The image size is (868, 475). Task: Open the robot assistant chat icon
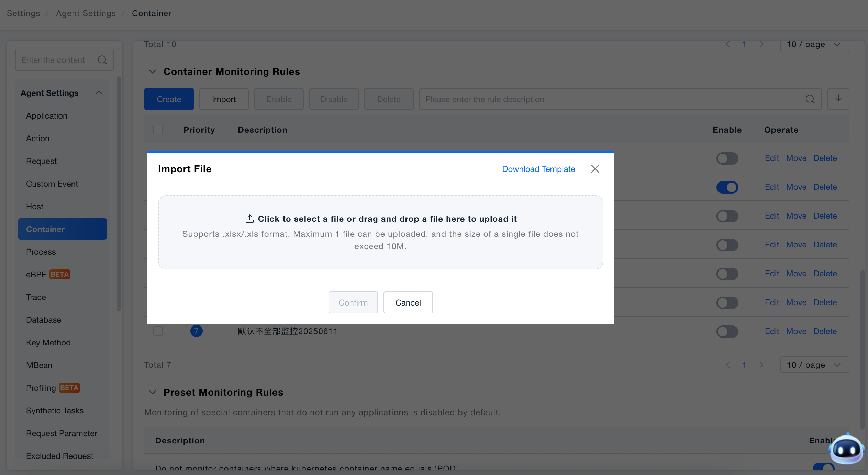[846, 449]
